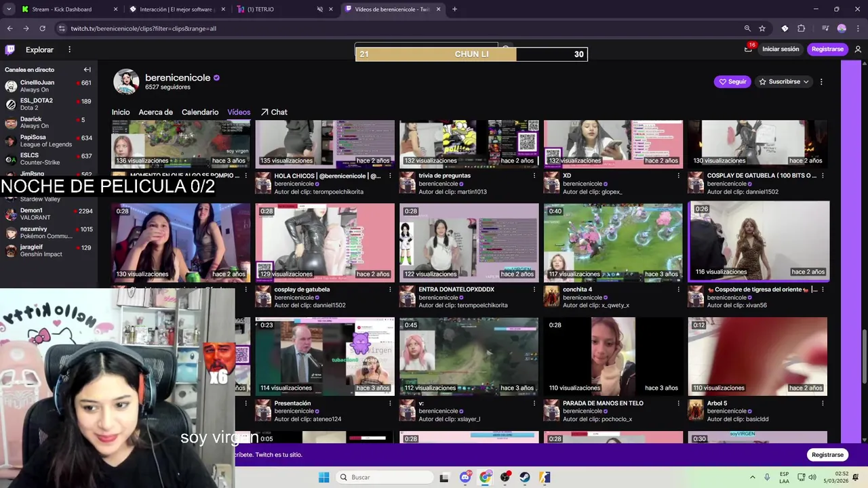The image size is (868, 488).
Task: Open options for clip 'conchita 4'
Action: 678,289
